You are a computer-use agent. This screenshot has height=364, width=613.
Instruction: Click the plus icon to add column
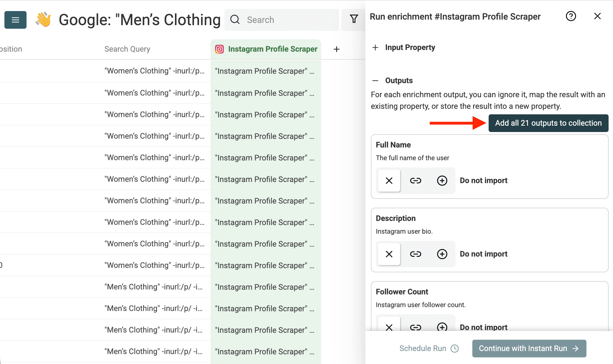(x=336, y=49)
